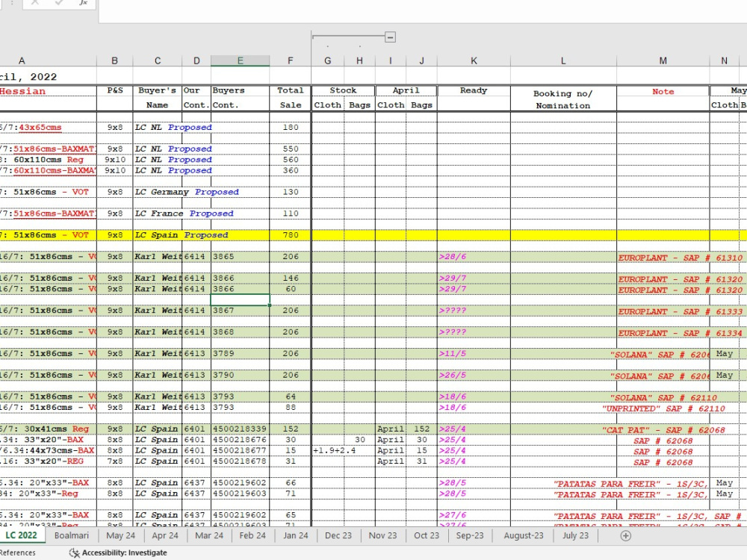Image resolution: width=747 pixels, height=560 pixels.
Task: Select our contract 6437 in 4500219603 row
Action: coord(195,493)
